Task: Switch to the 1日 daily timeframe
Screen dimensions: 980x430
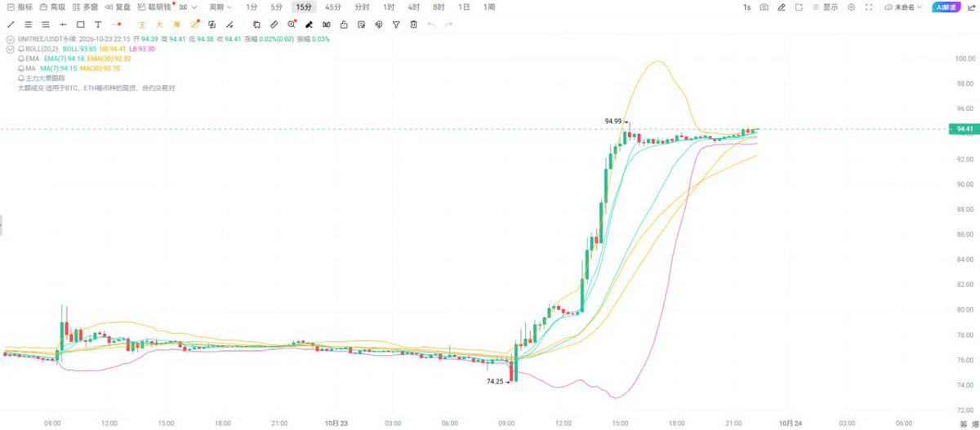Action: (464, 7)
